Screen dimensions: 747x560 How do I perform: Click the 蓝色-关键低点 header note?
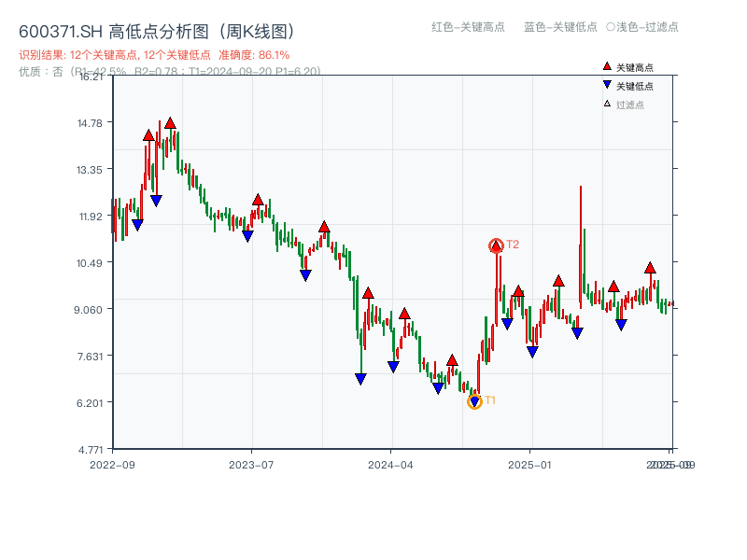(561, 27)
